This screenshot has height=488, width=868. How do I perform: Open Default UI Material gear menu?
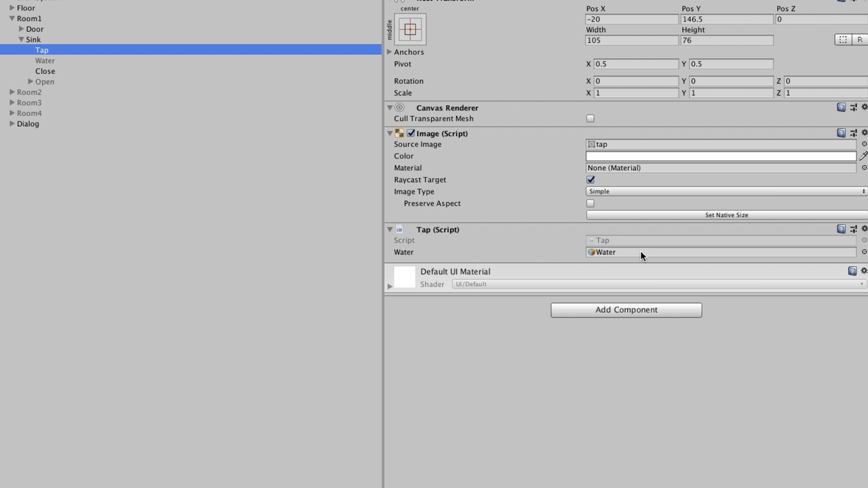(863, 271)
